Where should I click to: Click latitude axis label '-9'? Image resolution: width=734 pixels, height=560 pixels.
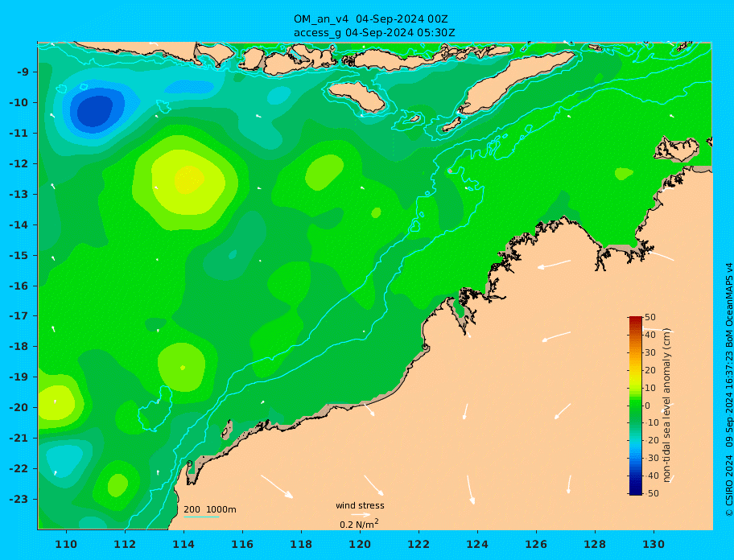pyautogui.click(x=23, y=72)
